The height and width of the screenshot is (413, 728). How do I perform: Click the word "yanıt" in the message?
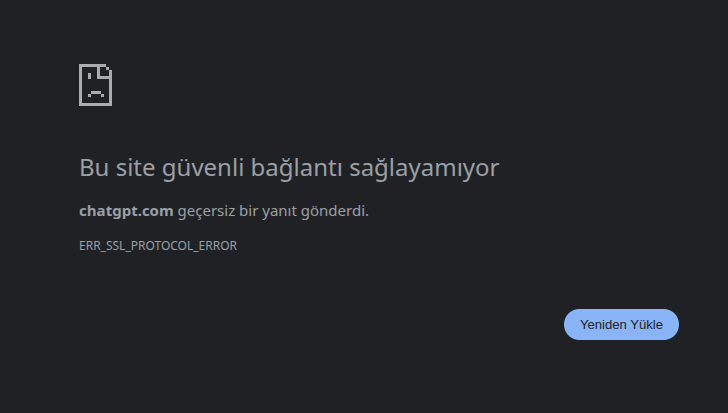tap(280, 212)
